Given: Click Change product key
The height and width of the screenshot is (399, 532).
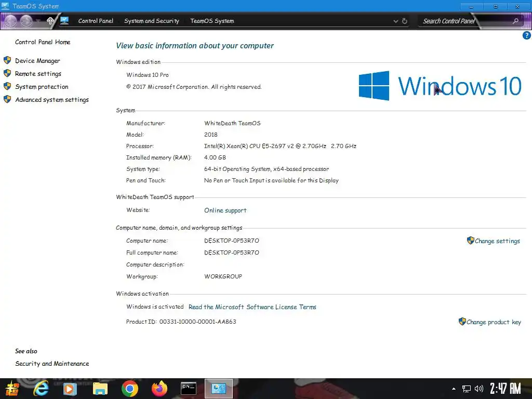Looking at the screenshot, I should pyautogui.click(x=494, y=322).
